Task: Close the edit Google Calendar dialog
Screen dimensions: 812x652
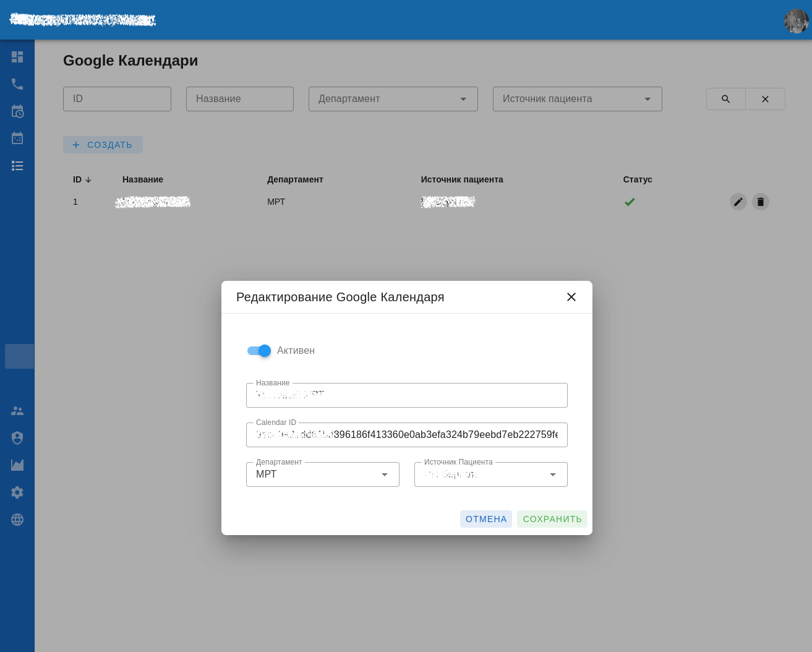Action: coord(571,297)
